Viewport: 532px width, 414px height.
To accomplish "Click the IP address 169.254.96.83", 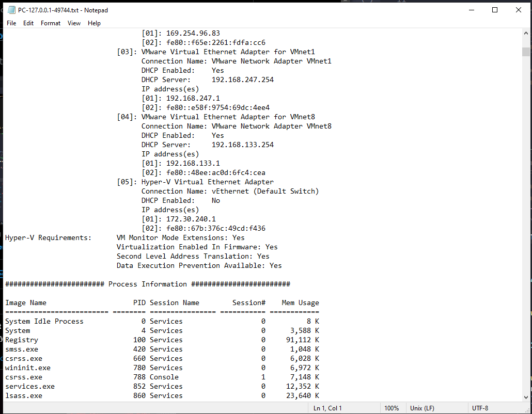I will [x=193, y=33].
